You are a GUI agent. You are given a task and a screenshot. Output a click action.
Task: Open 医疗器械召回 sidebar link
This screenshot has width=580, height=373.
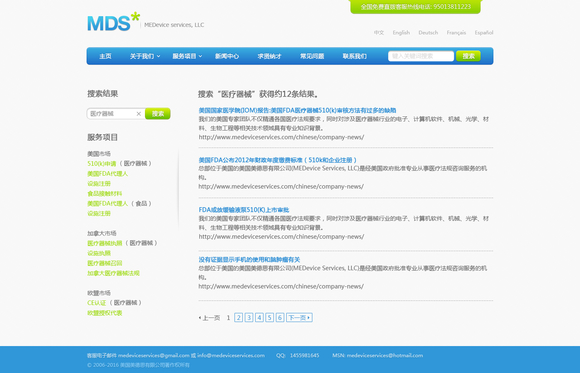point(105,263)
